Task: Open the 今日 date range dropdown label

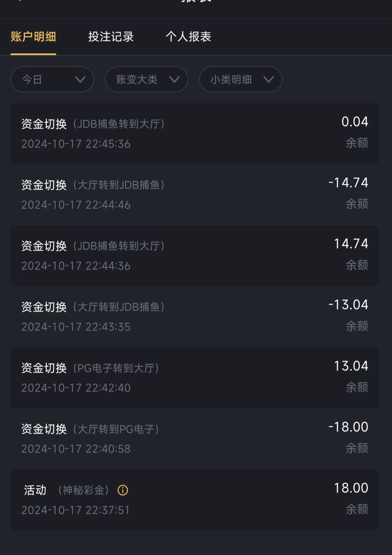Action: coord(33,80)
